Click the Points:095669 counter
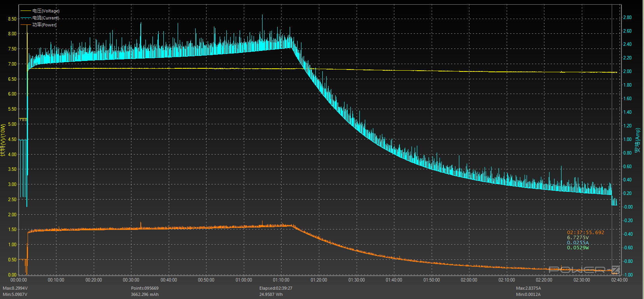This screenshot has width=644, height=299. (145, 288)
